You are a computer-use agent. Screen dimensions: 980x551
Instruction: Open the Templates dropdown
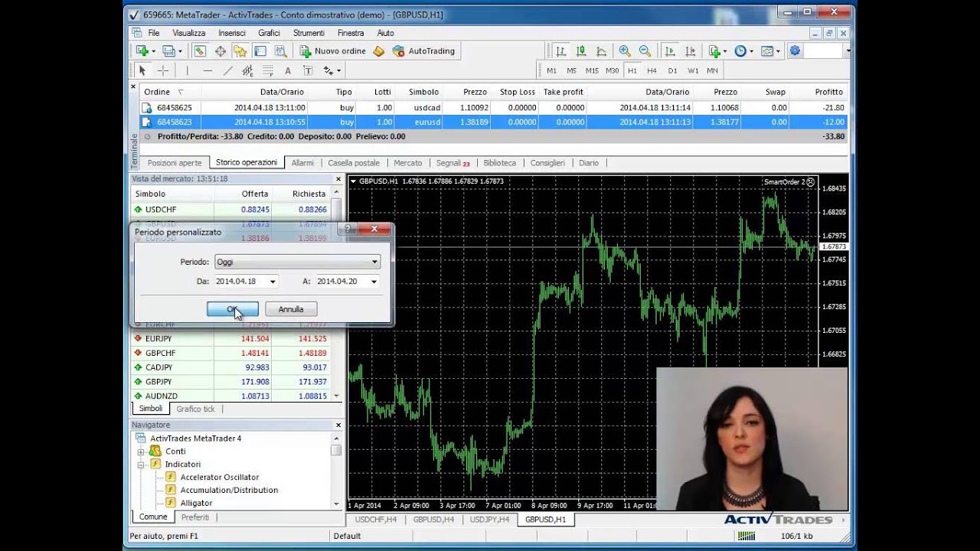pyautogui.click(x=770, y=51)
